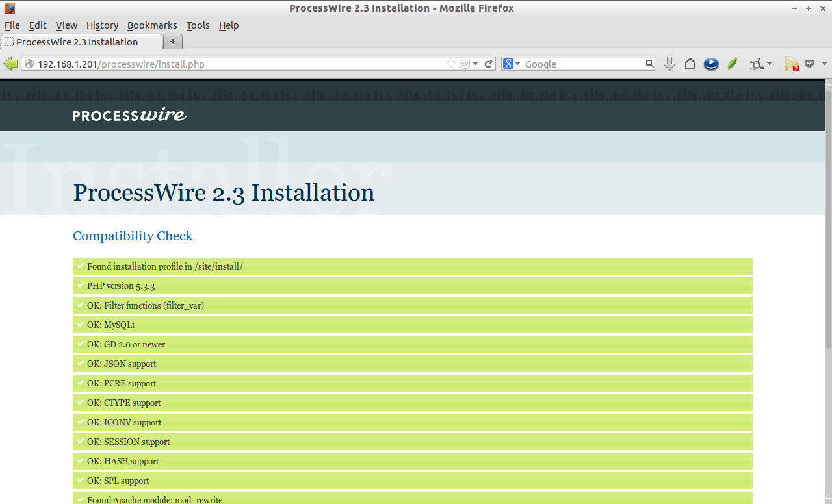This screenshot has height=504, width=832.
Task: Click the 'OK: JSON support' row
Action: tap(413, 364)
